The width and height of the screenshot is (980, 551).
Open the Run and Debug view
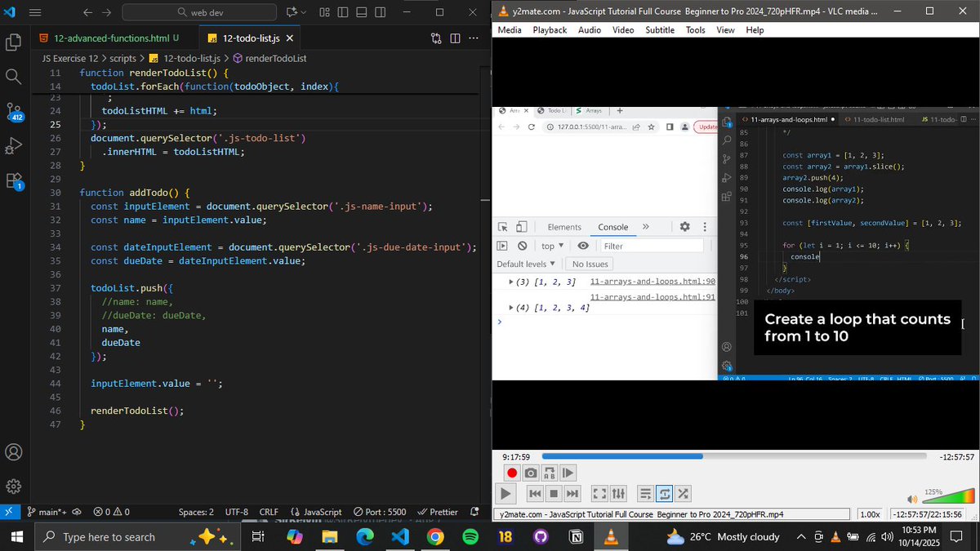click(13, 146)
